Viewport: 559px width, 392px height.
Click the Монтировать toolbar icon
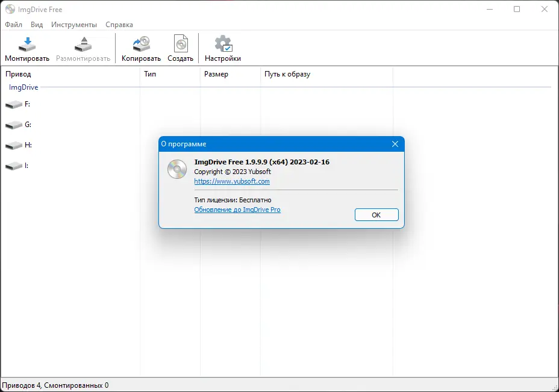[x=27, y=45]
